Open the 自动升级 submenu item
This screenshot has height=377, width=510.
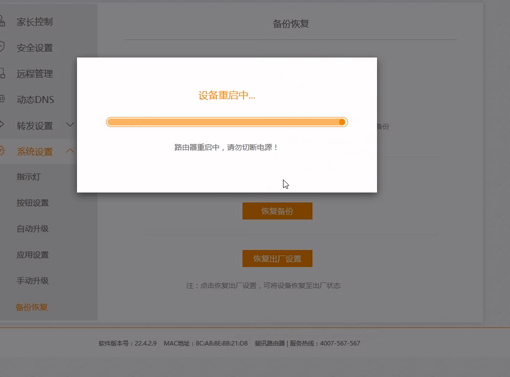[33, 229]
